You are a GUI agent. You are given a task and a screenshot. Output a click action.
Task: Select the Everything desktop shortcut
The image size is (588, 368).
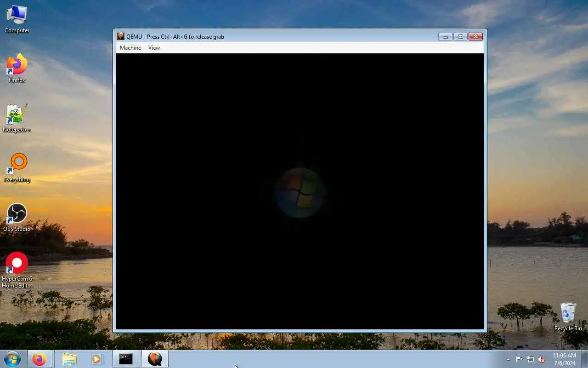tap(17, 168)
